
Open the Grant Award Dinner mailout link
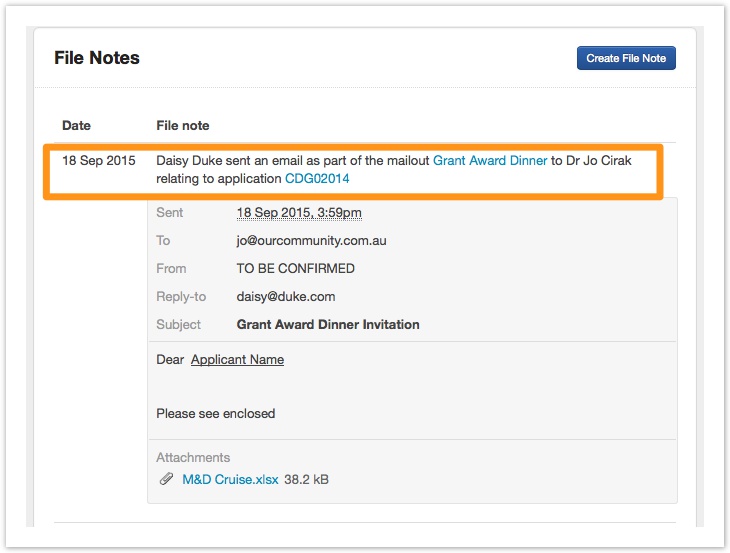tap(490, 160)
